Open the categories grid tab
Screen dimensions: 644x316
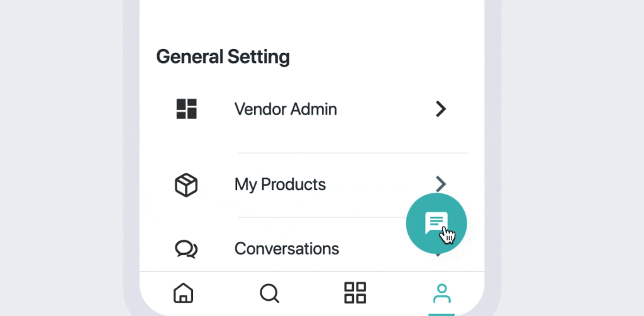(355, 293)
